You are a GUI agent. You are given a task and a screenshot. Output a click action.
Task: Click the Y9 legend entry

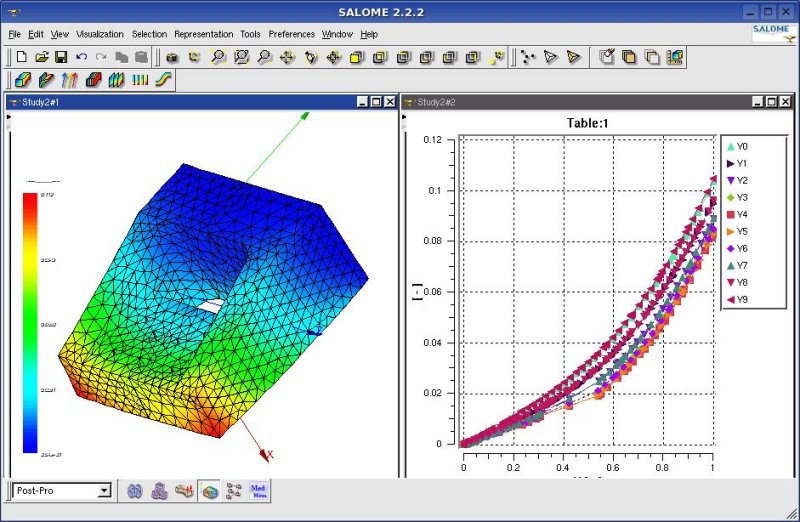[x=737, y=300]
